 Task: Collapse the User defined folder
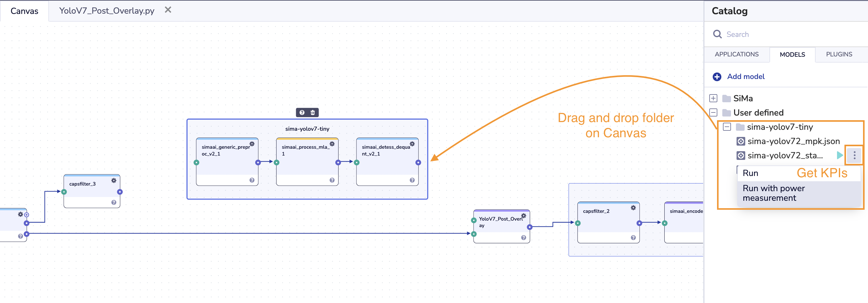click(714, 113)
